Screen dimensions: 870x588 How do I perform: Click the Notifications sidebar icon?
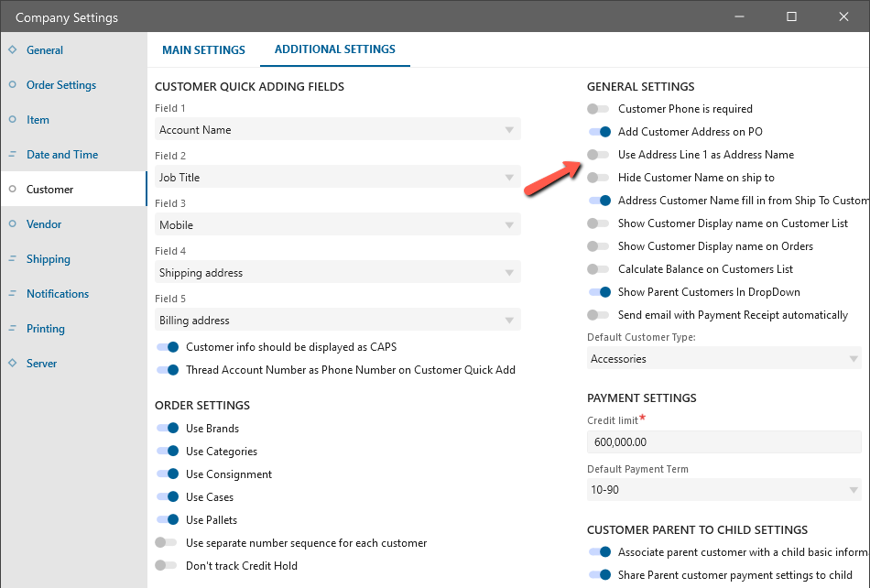(x=12, y=294)
